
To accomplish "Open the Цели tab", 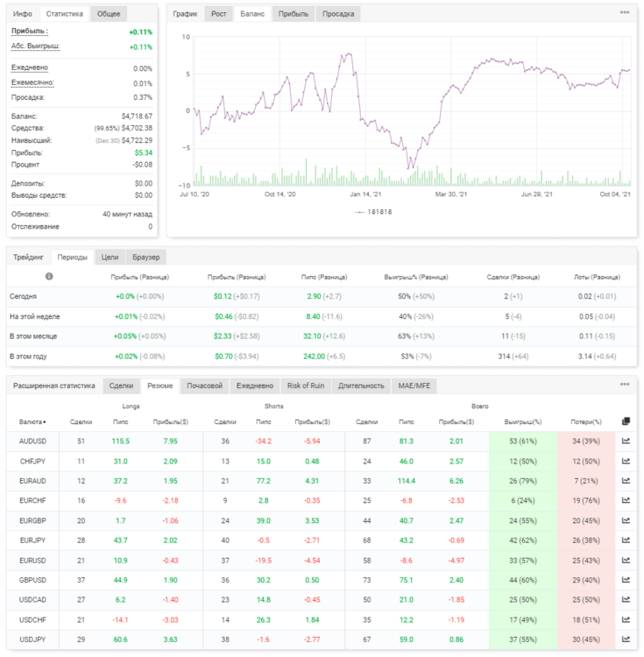I will pyautogui.click(x=110, y=258).
